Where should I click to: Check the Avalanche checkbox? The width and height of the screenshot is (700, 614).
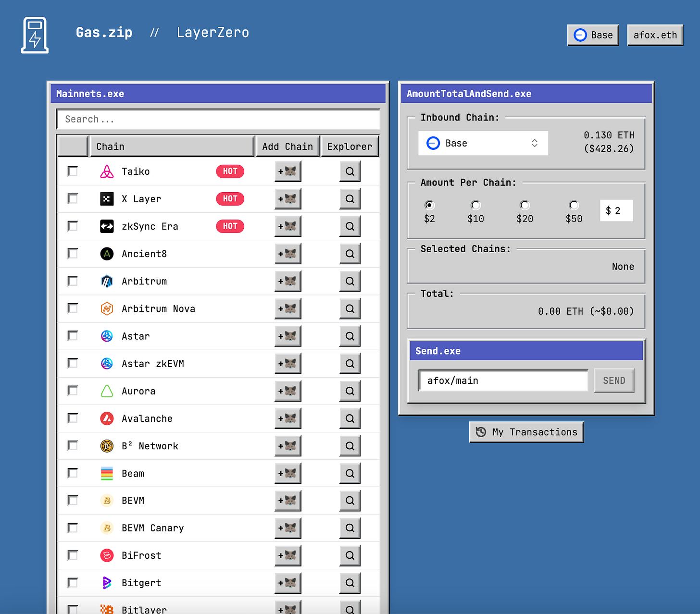tap(73, 418)
